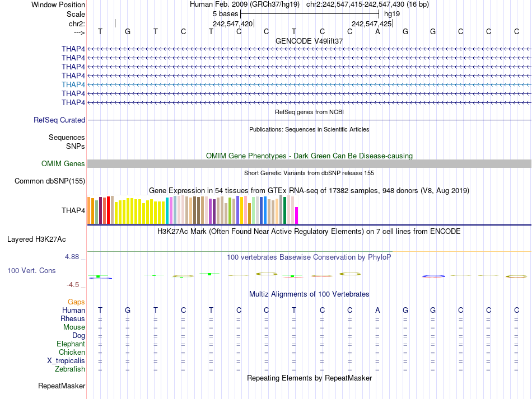Open the RefSeq Curated track label
The width and height of the screenshot is (532, 399).
click(x=59, y=120)
